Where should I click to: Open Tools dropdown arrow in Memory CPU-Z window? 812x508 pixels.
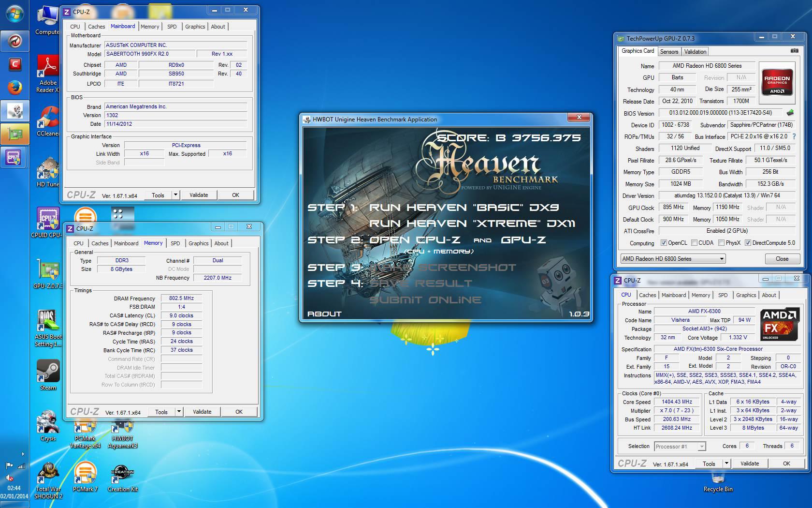(x=179, y=412)
